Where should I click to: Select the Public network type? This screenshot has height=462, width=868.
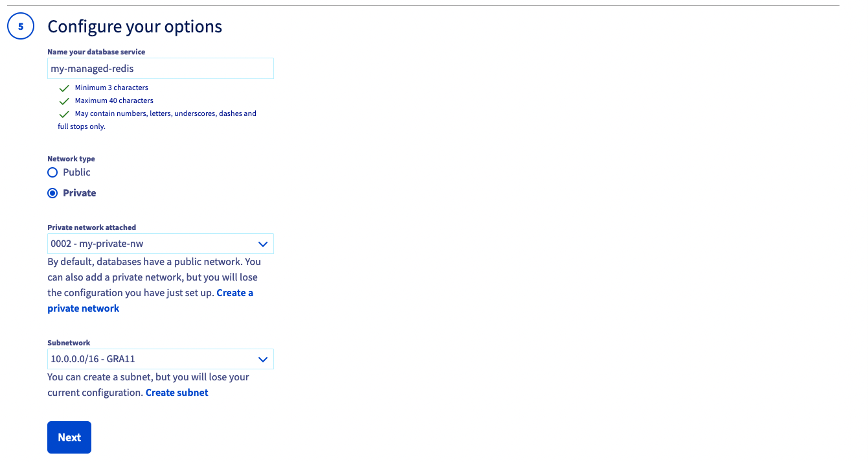pos(52,172)
